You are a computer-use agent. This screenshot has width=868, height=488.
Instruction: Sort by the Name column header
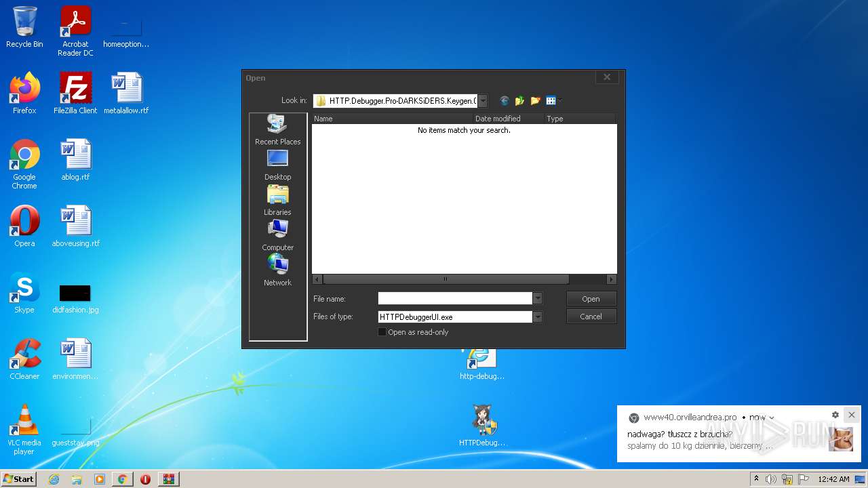coord(392,119)
